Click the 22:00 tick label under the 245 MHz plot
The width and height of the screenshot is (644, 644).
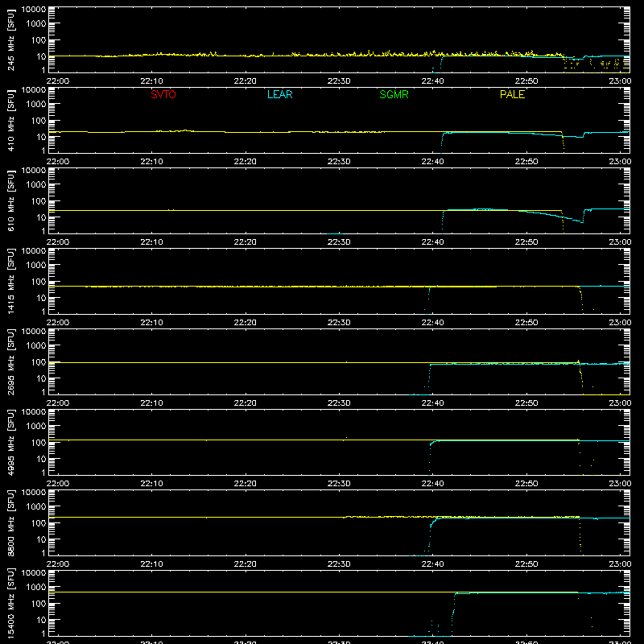point(57,81)
